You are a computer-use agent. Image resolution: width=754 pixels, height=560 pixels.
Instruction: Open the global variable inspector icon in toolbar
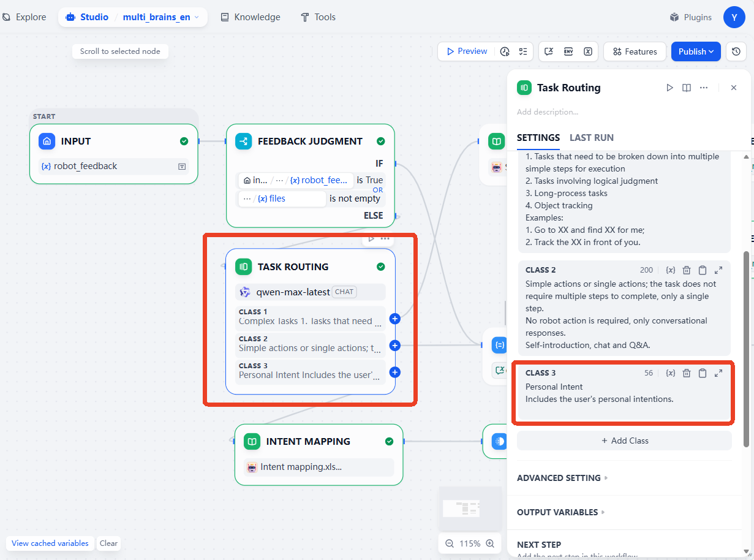(x=588, y=51)
